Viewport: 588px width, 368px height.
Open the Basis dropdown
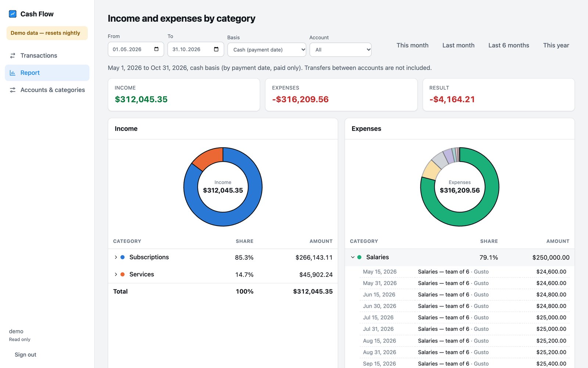[x=267, y=50]
